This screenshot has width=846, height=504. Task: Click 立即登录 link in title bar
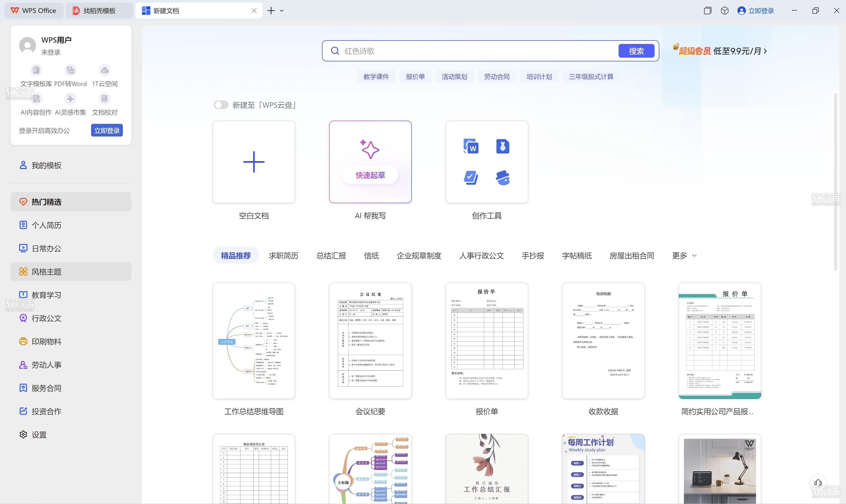(756, 11)
